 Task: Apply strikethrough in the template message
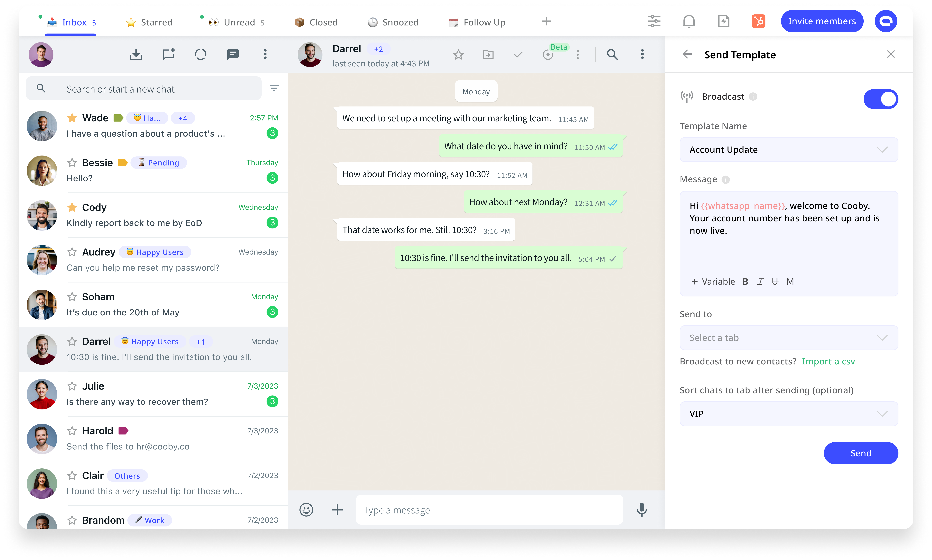pyautogui.click(x=775, y=282)
